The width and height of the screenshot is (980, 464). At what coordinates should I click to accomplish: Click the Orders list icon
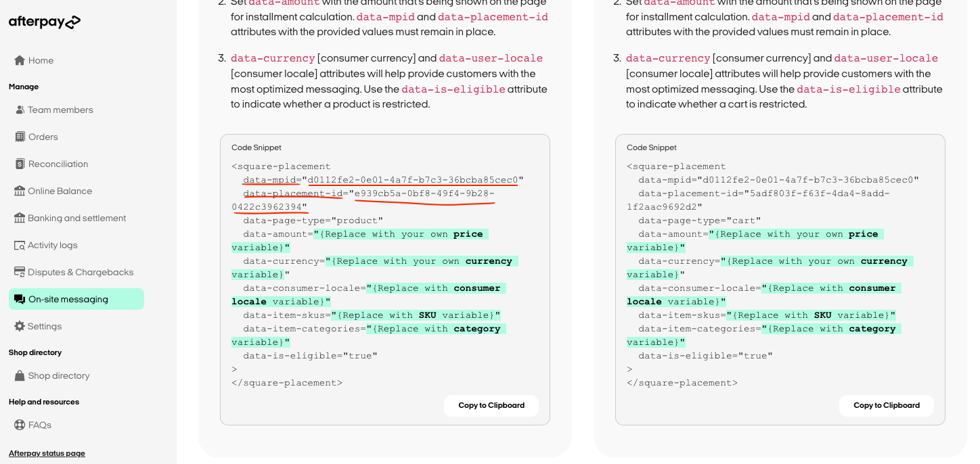coord(20,137)
